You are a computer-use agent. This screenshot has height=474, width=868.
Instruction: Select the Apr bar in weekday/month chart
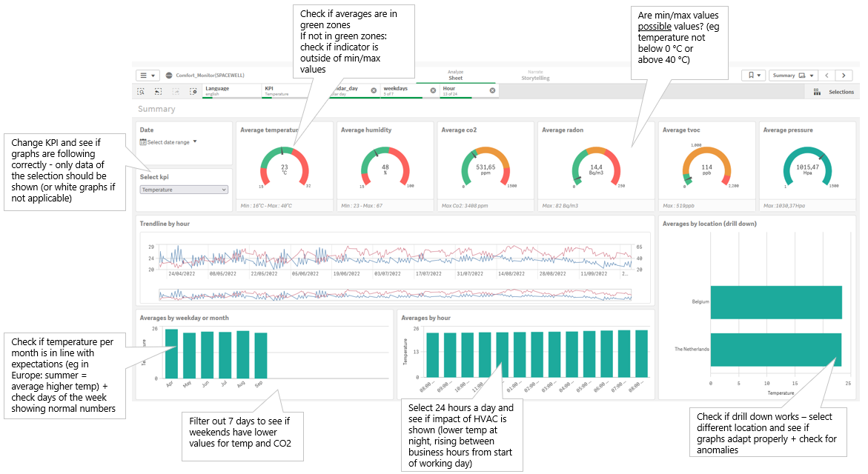[172, 353]
